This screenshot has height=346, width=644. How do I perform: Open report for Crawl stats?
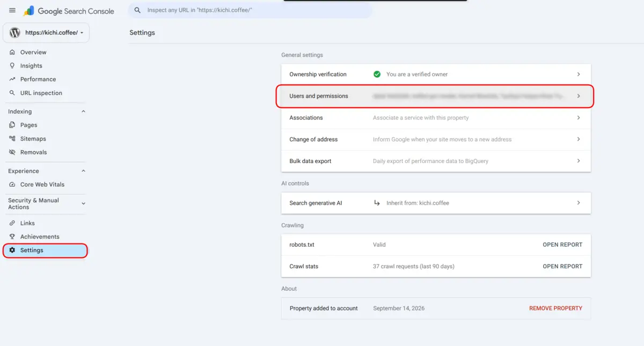562,266
